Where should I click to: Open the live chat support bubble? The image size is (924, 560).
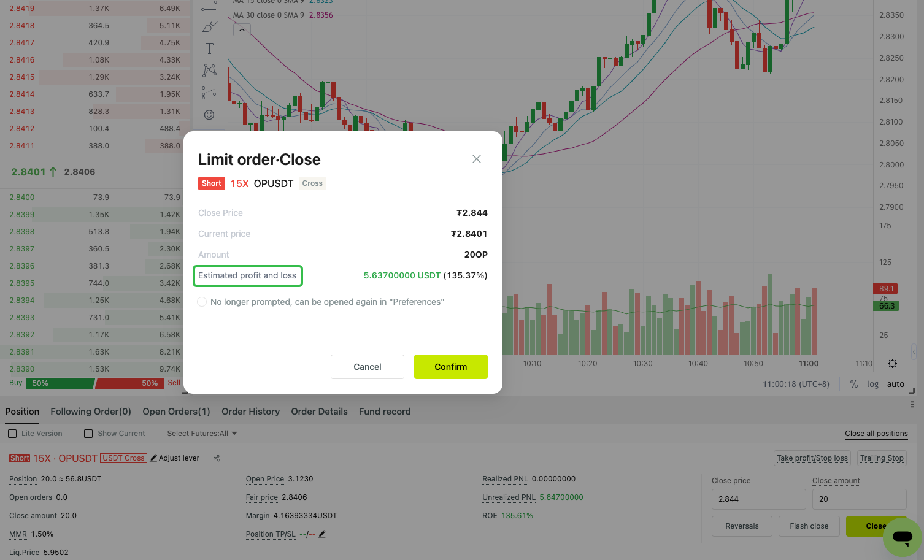click(902, 537)
